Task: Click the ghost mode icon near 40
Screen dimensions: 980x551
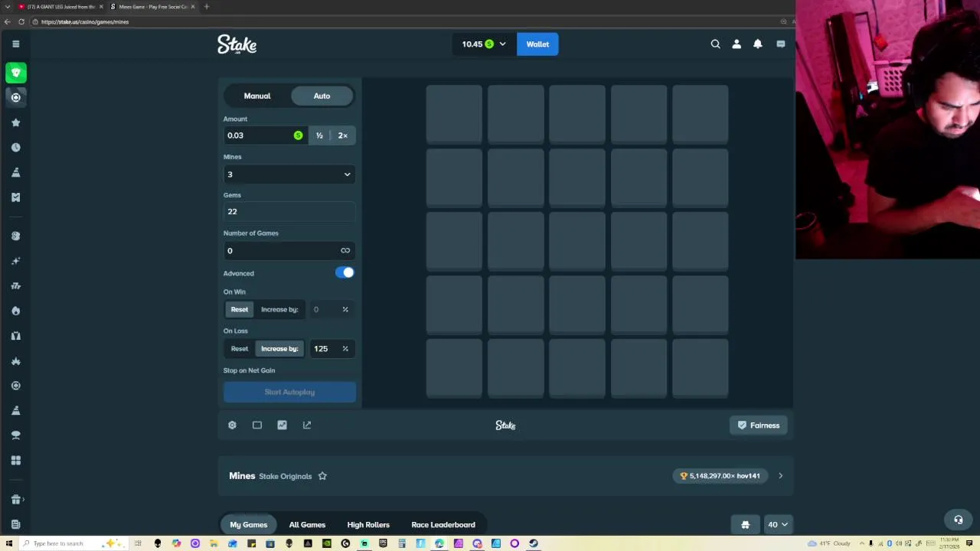Action: pyautogui.click(x=745, y=524)
